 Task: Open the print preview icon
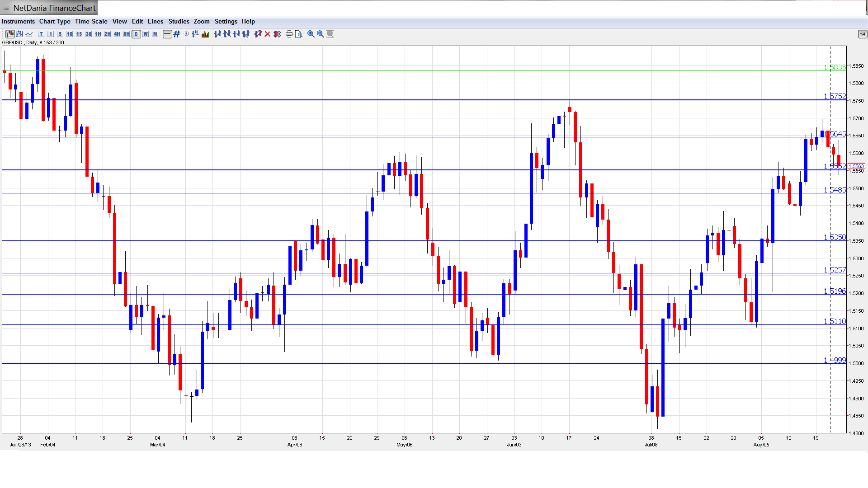coord(299,34)
